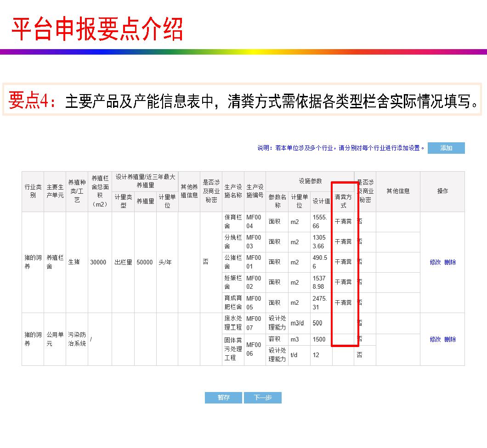Click the 下一步 button to proceed
Viewport: 487px width, 448px height.
pyautogui.click(x=263, y=398)
